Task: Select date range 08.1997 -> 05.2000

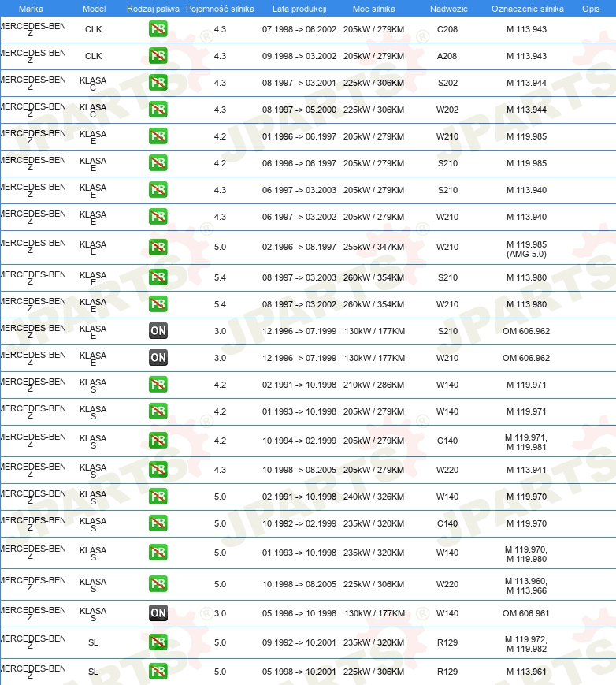Action: [x=299, y=110]
